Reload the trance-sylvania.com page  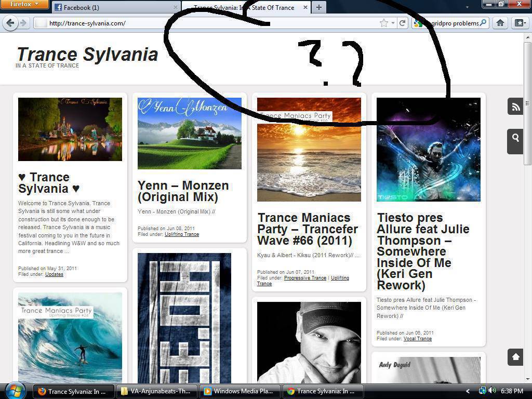403,23
